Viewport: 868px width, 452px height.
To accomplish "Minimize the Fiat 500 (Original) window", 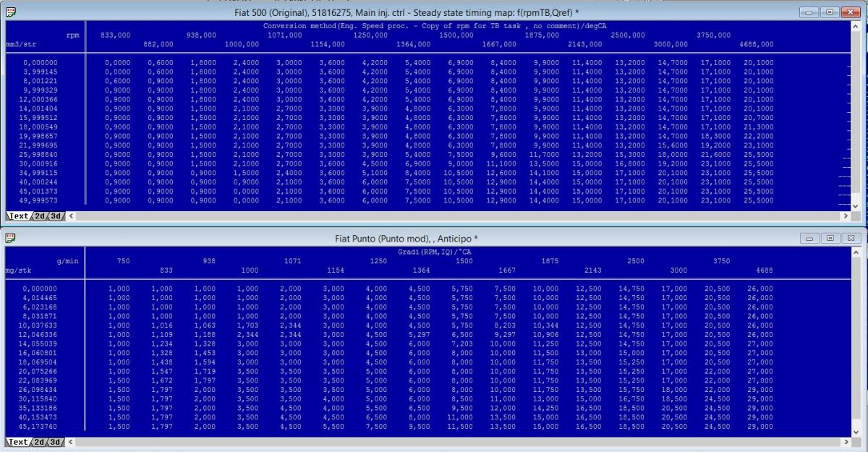I will click(x=809, y=12).
